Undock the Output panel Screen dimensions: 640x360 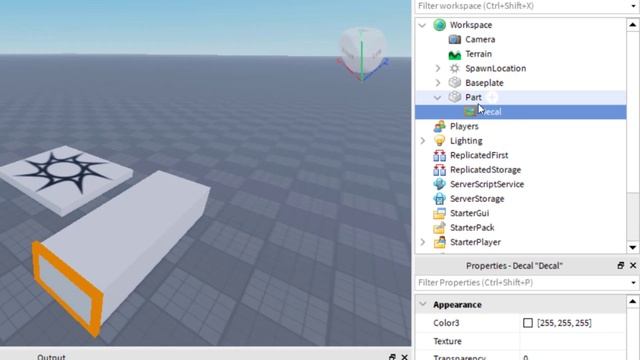point(392,357)
